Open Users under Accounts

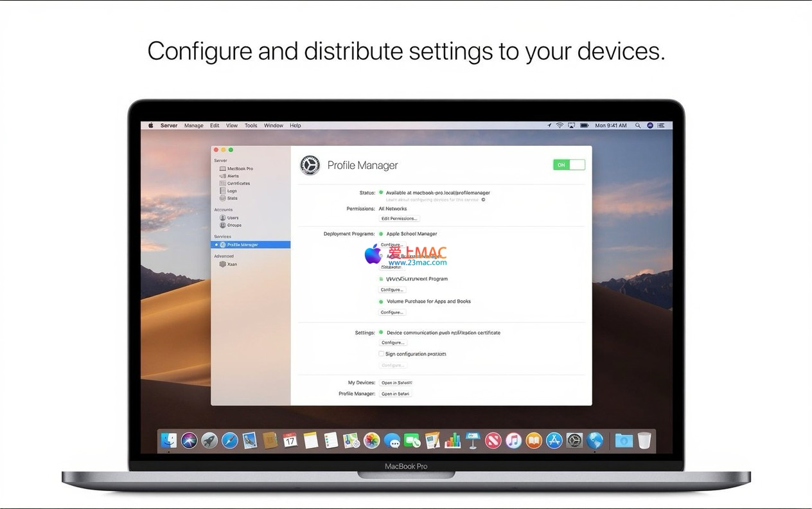click(x=232, y=218)
